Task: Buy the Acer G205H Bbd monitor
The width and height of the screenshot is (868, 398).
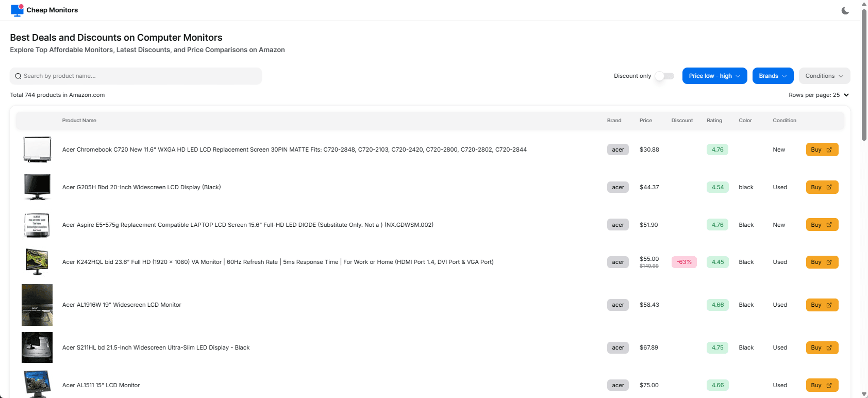Action: pos(822,187)
